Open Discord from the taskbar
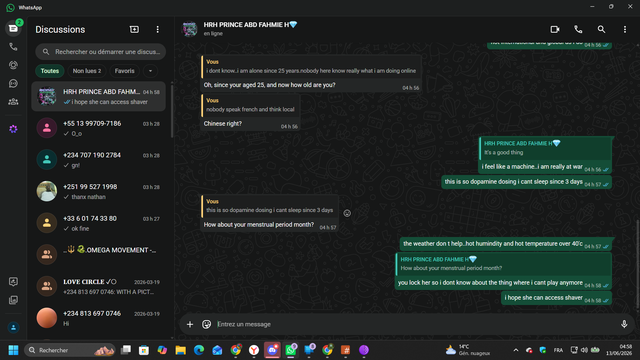 pos(272,350)
